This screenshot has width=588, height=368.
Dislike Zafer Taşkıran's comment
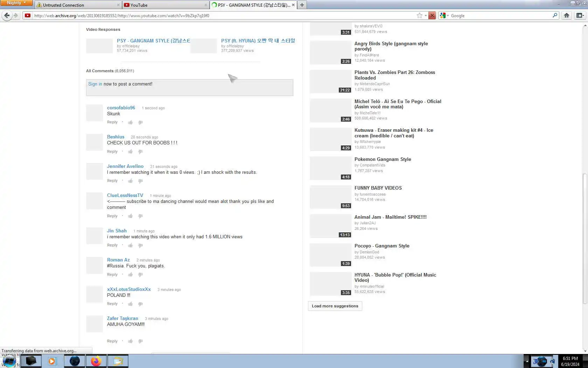tap(140, 341)
